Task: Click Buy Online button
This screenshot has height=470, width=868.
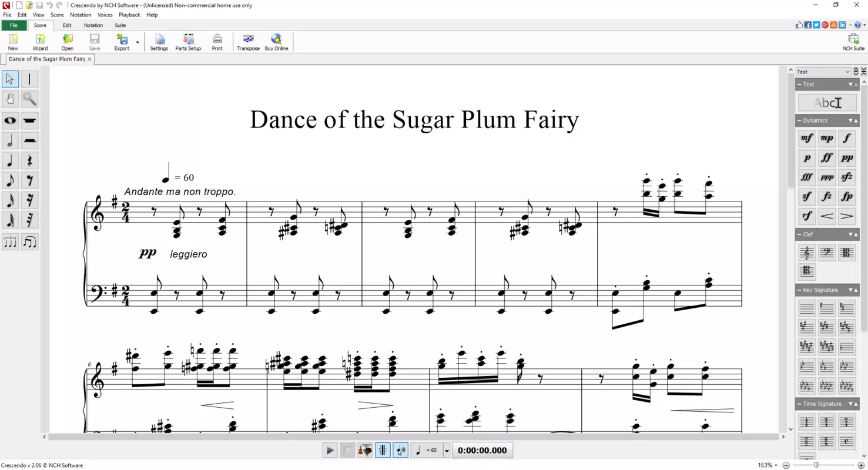Action: tap(276, 42)
